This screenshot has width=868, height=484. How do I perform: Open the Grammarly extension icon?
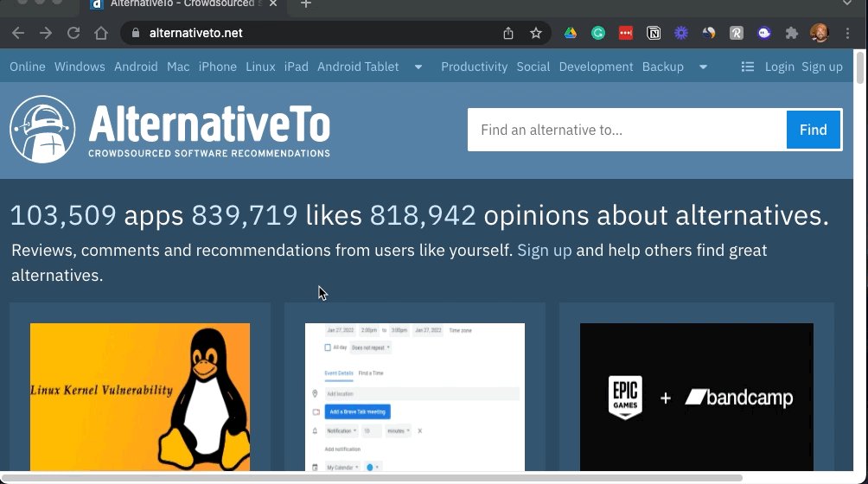[598, 33]
